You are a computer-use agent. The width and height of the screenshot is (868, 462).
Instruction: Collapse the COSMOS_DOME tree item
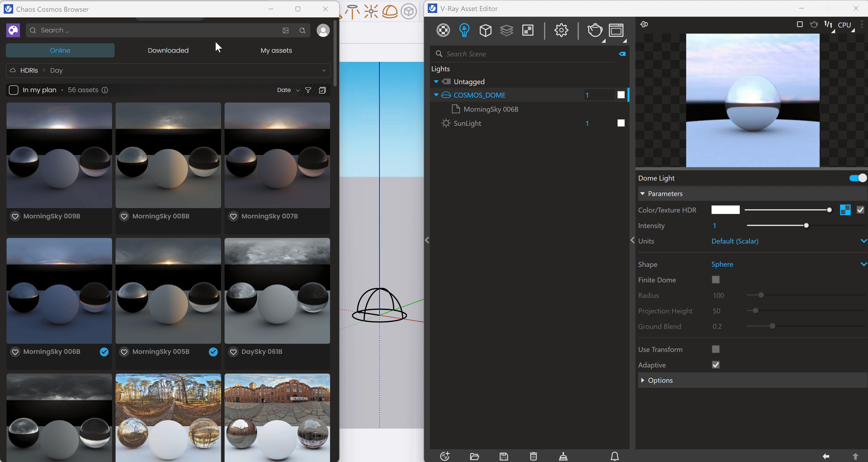point(436,95)
